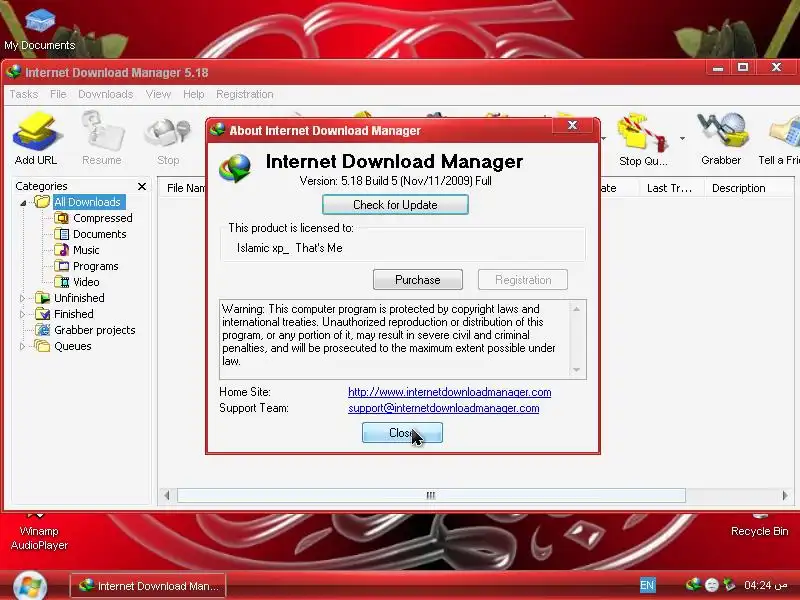This screenshot has width=800, height=600.
Task: Click the Music category note icon
Action: pos(62,250)
